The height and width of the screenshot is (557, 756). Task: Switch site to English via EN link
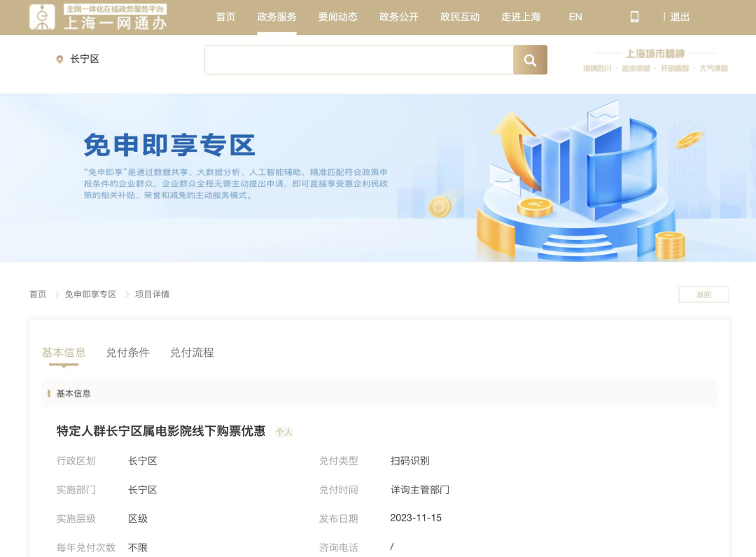575,17
